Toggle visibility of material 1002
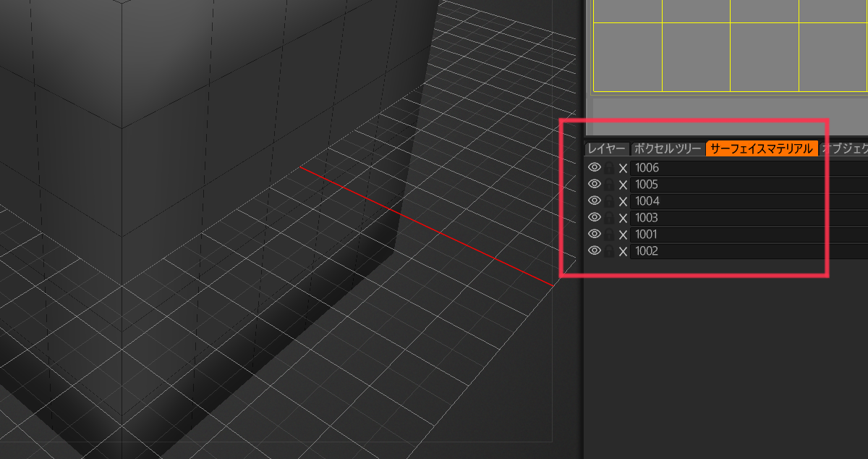Viewport: 868px width, 459px height. pyautogui.click(x=595, y=250)
